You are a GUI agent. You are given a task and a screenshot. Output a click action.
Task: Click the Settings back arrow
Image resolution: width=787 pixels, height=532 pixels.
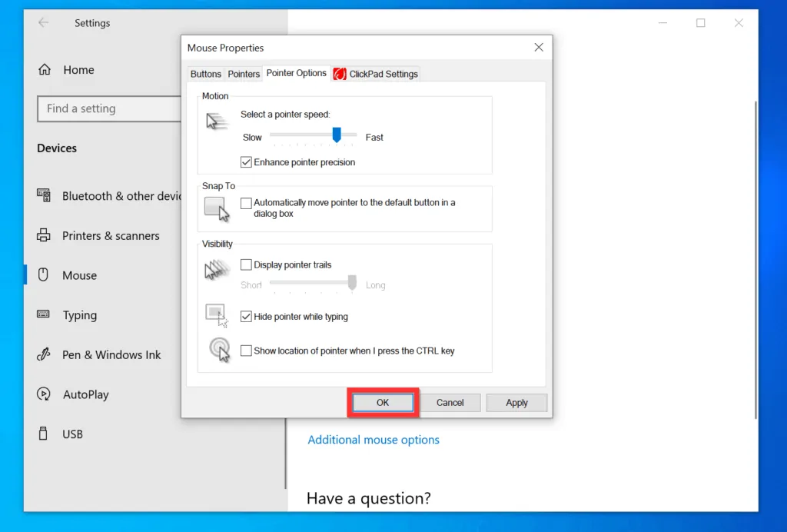point(43,23)
